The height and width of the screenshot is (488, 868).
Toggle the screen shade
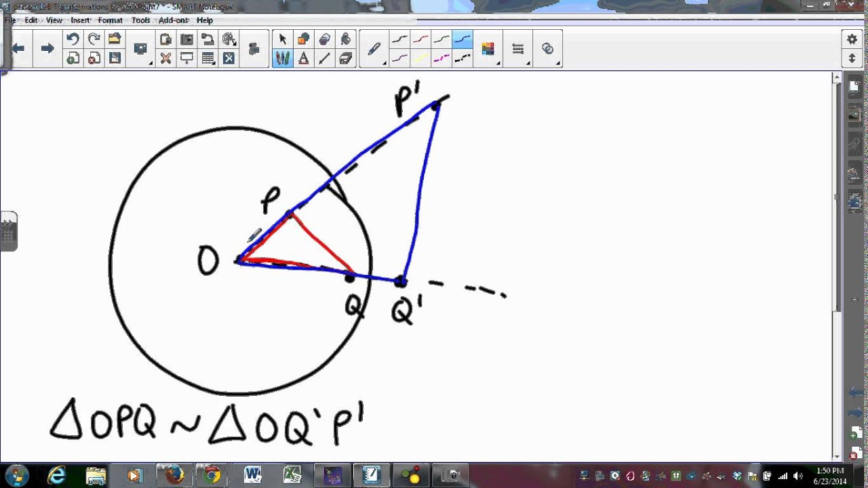186,58
